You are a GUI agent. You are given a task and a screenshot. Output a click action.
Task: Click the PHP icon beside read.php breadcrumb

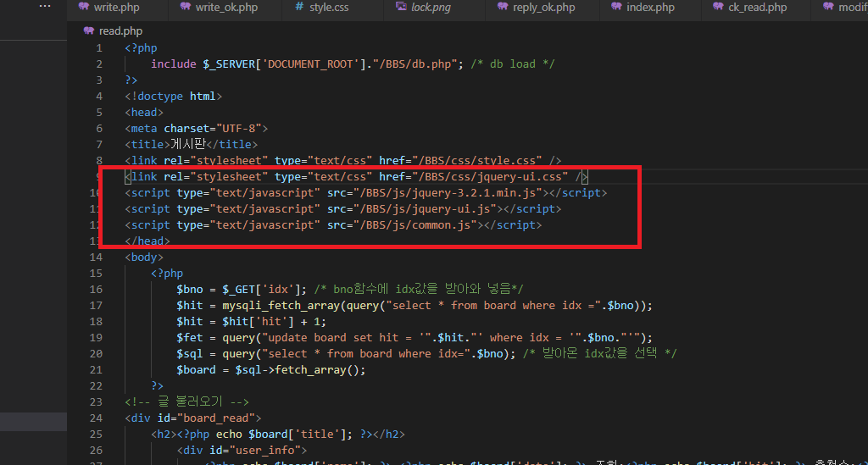88,30
